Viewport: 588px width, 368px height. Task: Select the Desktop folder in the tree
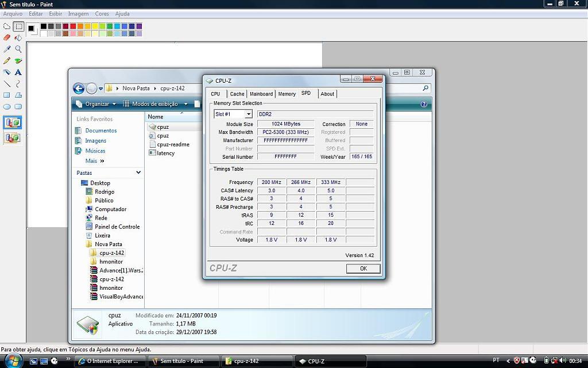point(96,183)
